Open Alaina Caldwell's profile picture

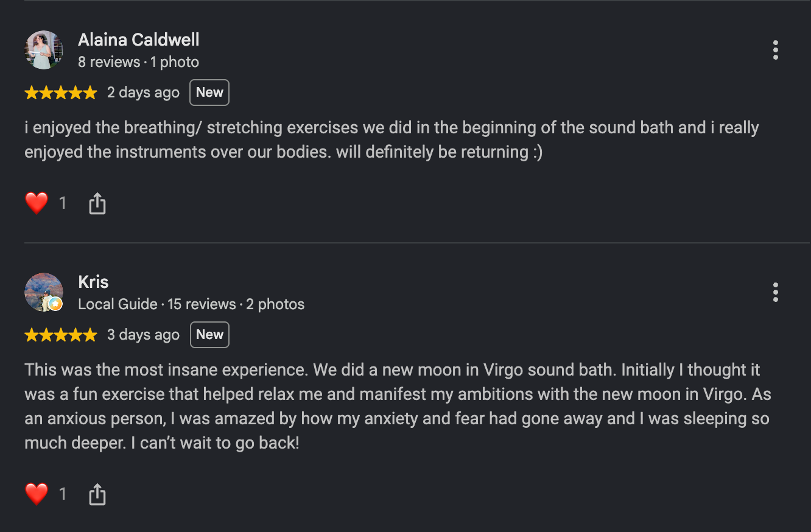44,50
